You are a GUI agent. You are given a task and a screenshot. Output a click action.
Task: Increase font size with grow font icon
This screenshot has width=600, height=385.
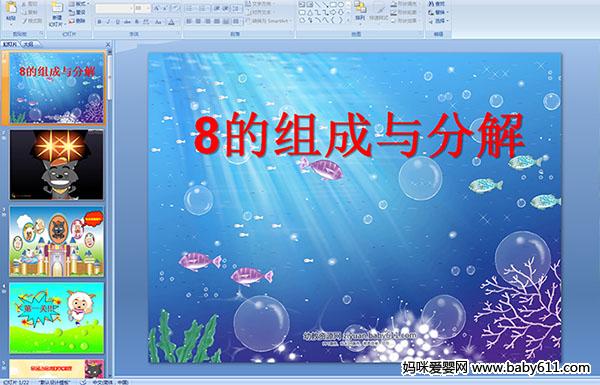click(x=157, y=8)
